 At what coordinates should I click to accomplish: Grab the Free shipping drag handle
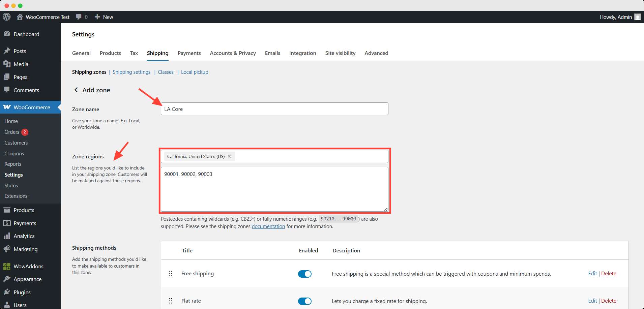click(x=170, y=273)
